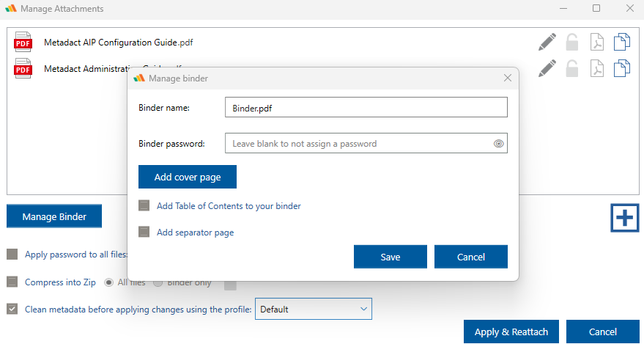Click the Compress into Zip label text
Screen dimensions: 644x344
click(x=60, y=282)
